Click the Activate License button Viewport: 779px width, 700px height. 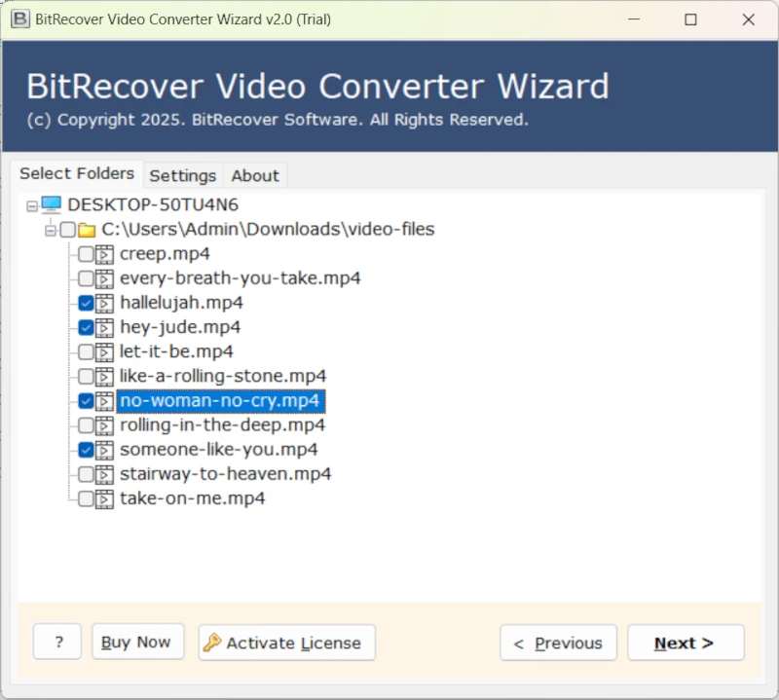coord(286,643)
